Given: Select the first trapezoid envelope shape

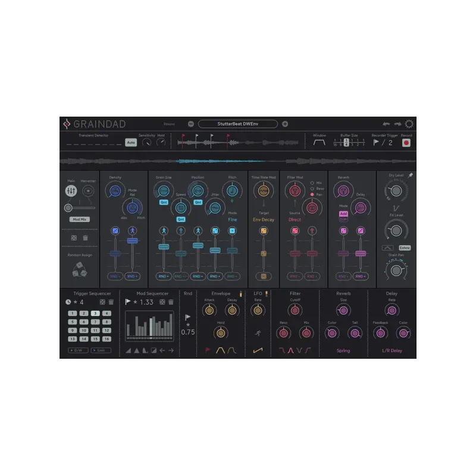Looking at the screenshot, I should 220,350.
